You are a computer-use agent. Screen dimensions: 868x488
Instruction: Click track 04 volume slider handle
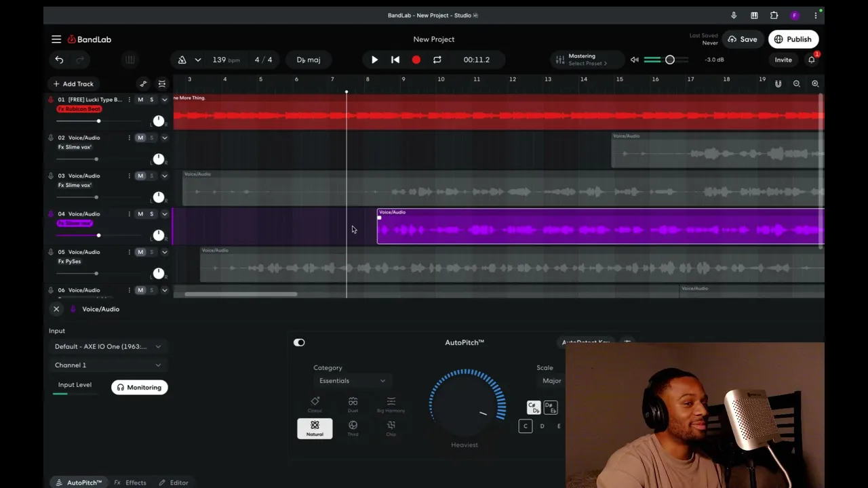coord(98,235)
